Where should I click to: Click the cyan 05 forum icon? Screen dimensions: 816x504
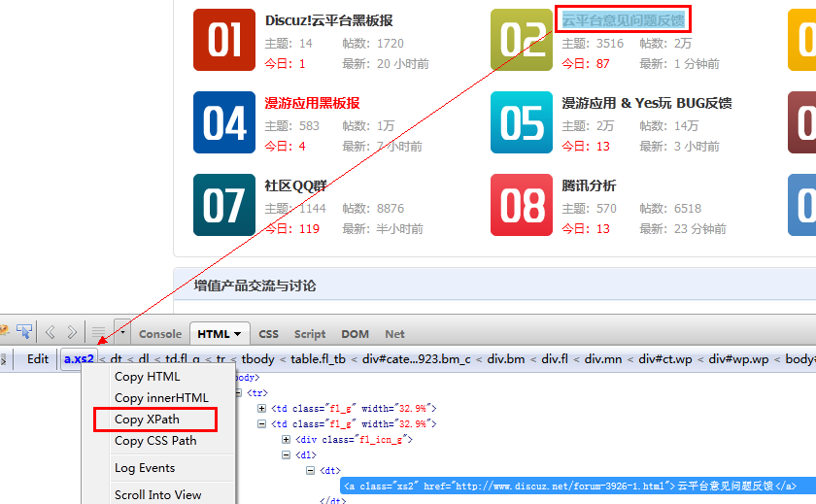click(522, 122)
